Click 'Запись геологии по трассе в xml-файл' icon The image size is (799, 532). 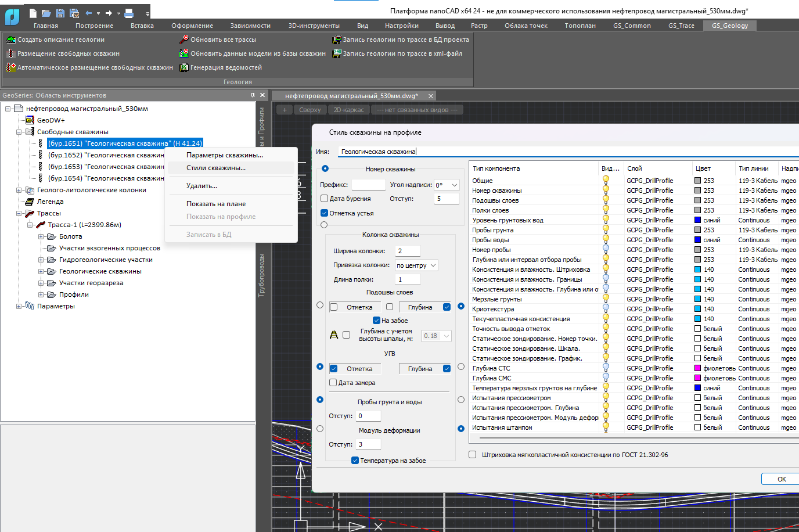point(336,53)
